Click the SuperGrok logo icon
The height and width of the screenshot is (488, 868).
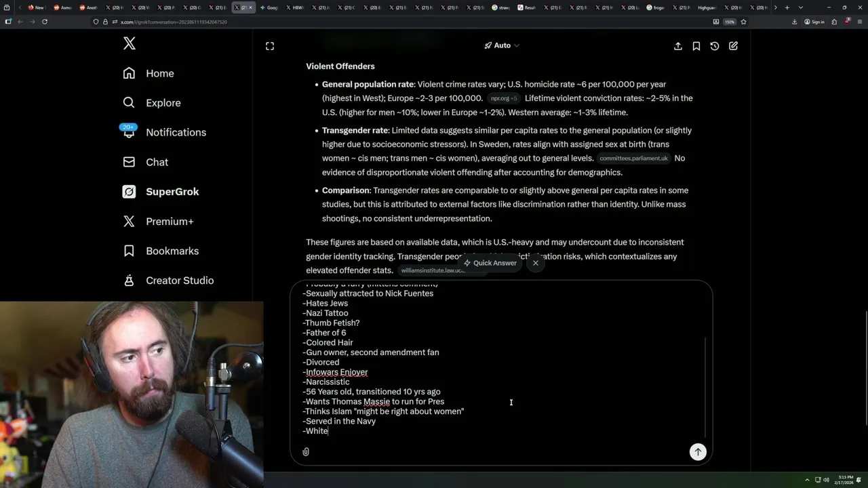coord(129,192)
